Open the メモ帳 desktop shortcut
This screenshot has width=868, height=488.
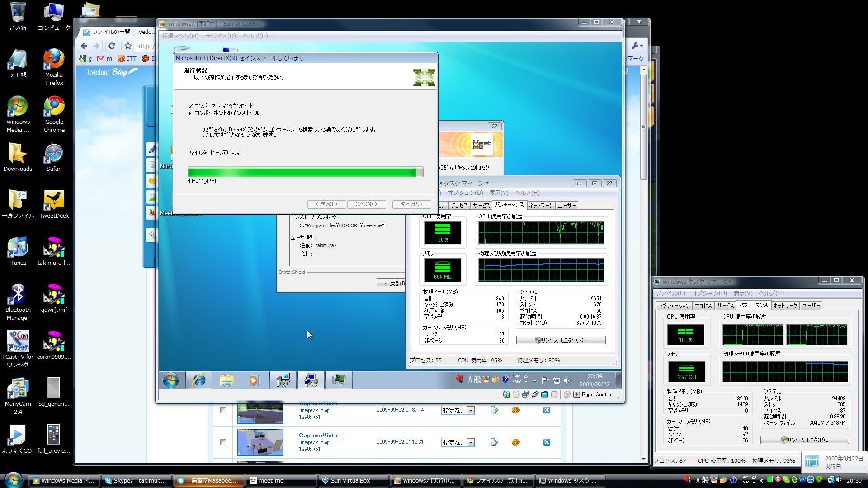point(18,63)
